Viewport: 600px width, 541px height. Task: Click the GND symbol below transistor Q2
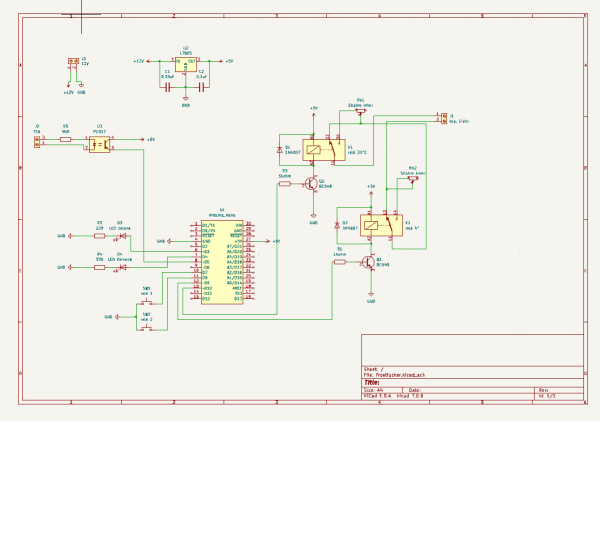313,216
